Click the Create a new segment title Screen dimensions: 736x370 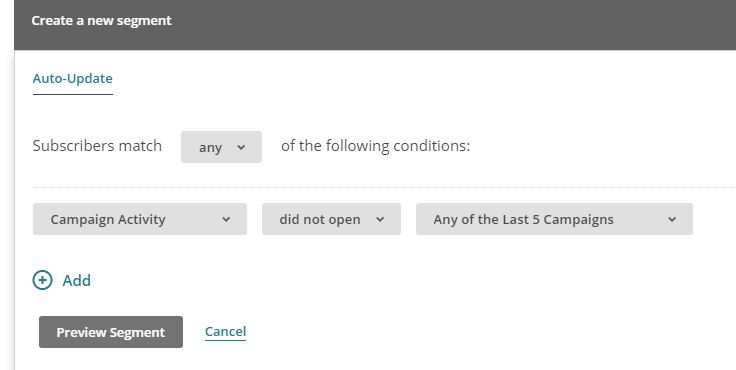click(101, 21)
